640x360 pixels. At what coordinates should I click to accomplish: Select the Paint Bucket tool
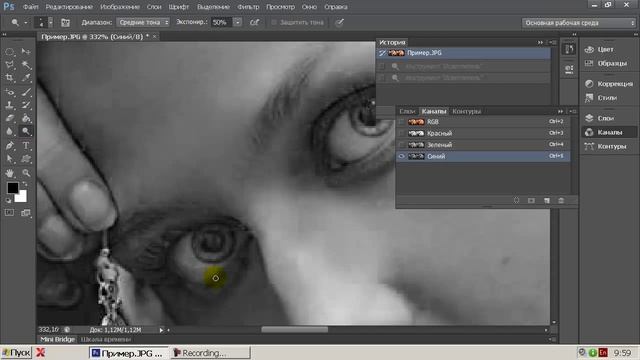pos(26,118)
